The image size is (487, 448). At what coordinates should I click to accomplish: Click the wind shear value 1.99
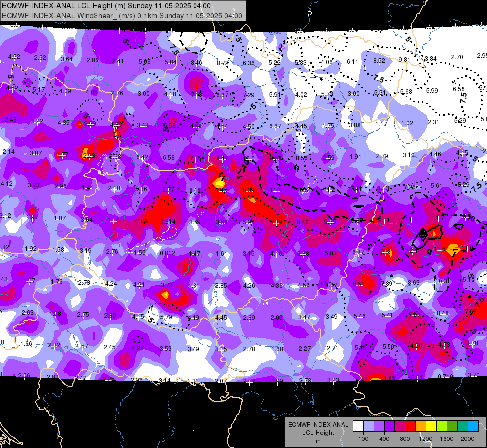click(x=277, y=381)
